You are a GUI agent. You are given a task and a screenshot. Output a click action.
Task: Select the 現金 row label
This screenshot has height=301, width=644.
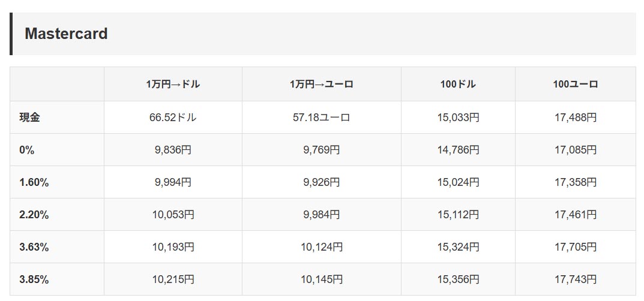click(29, 118)
